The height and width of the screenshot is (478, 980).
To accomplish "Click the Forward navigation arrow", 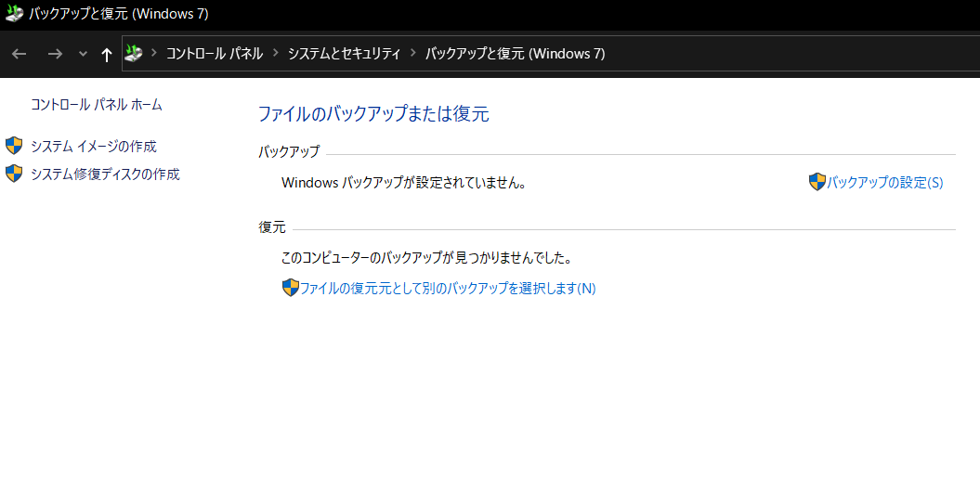I will pyautogui.click(x=55, y=55).
